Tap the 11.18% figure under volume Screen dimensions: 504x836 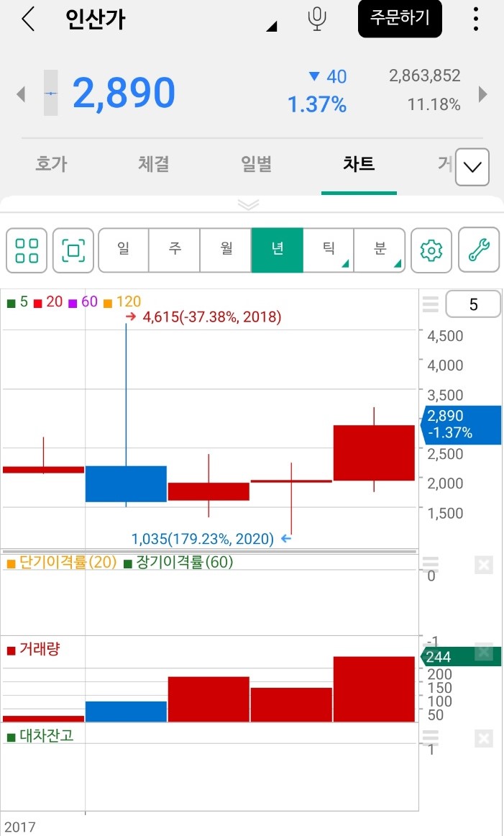click(x=434, y=104)
